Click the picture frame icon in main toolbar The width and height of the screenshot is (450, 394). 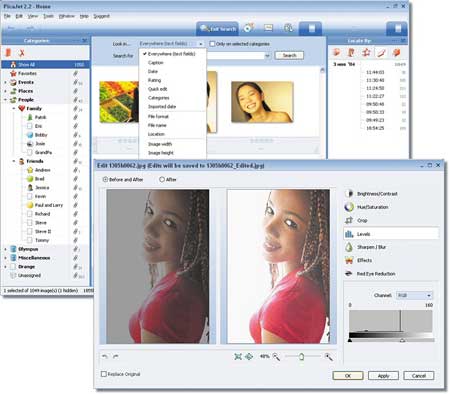[x=268, y=28]
